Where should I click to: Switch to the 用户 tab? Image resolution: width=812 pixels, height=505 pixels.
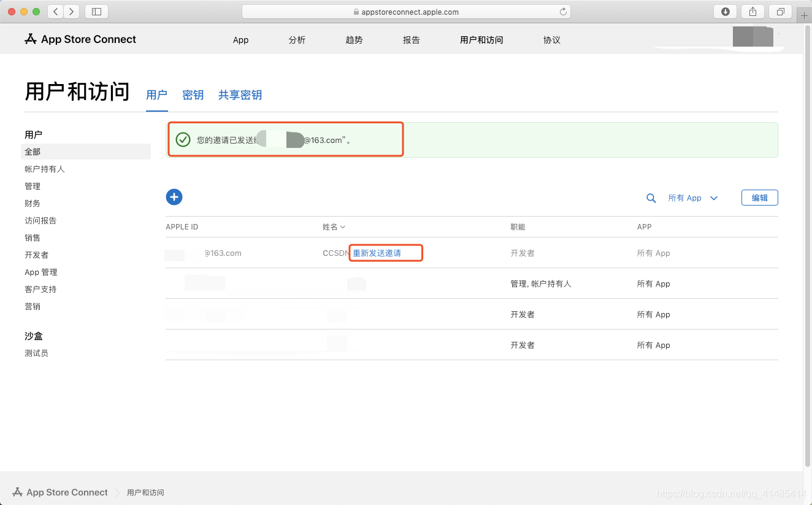point(156,95)
